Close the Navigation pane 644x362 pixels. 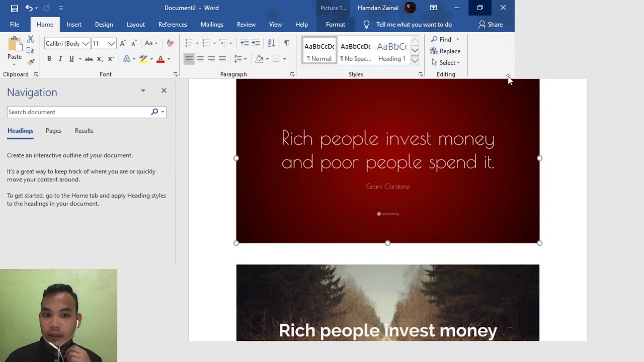point(164,90)
